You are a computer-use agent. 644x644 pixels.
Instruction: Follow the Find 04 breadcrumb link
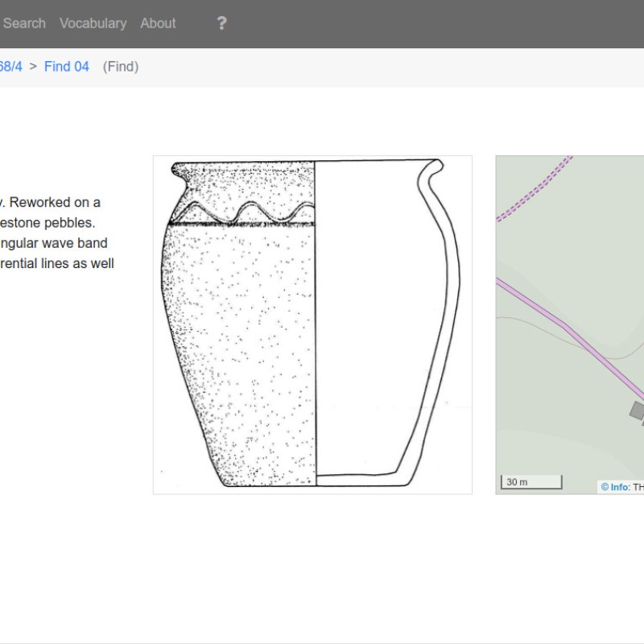[67, 67]
